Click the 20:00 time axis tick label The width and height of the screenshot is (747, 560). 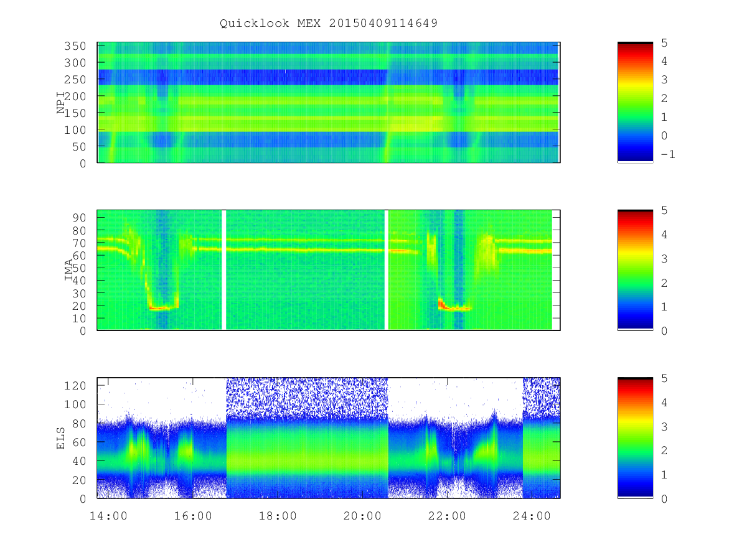point(362,516)
